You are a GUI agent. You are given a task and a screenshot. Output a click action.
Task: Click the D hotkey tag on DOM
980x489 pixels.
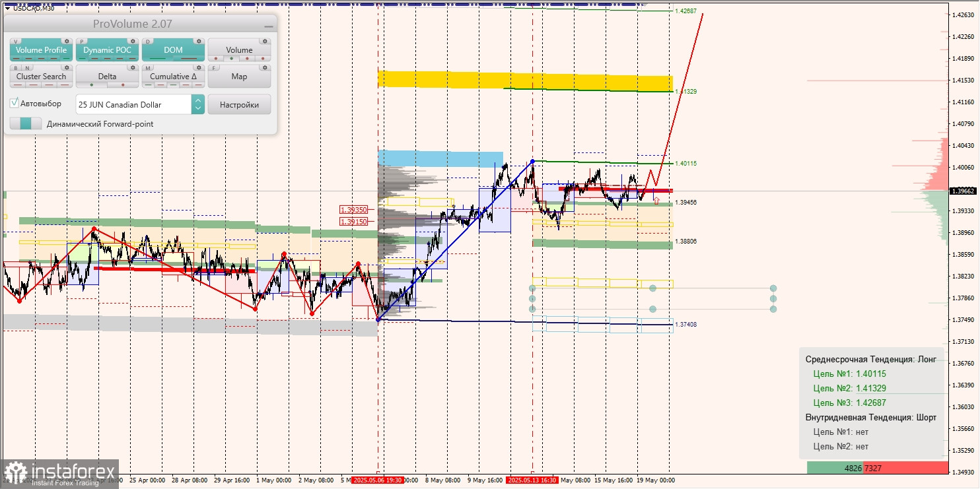[x=147, y=42]
